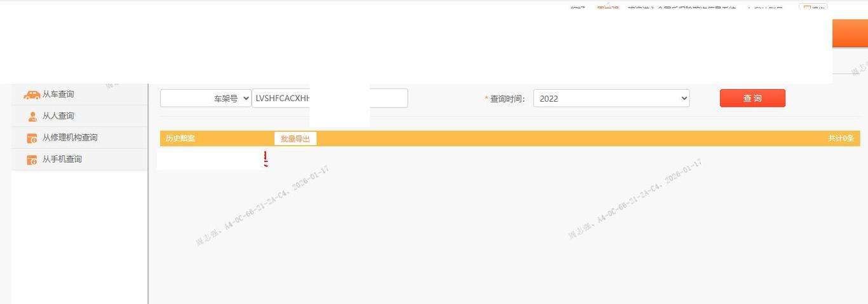Click the 共计0条 total count label
The image size is (868, 304).
(x=840, y=139)
